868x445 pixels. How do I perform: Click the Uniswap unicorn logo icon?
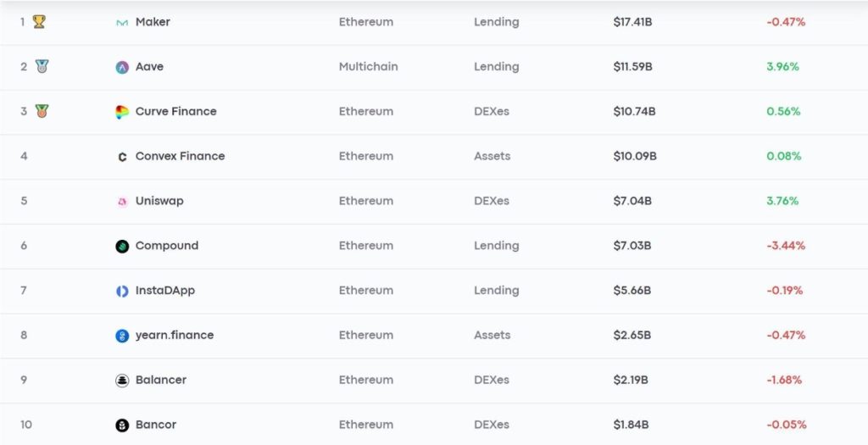click(x=122, y=202)
